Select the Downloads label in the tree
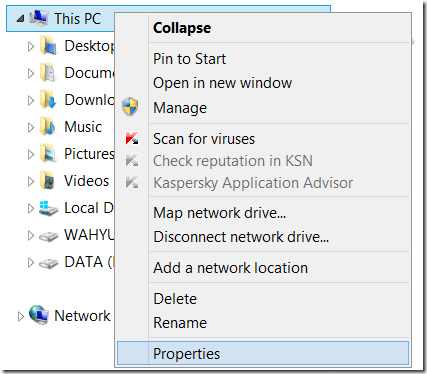Image resolution: width=427 pixels, height=374 pixels. pyautogui.click(x=89, y=100)
